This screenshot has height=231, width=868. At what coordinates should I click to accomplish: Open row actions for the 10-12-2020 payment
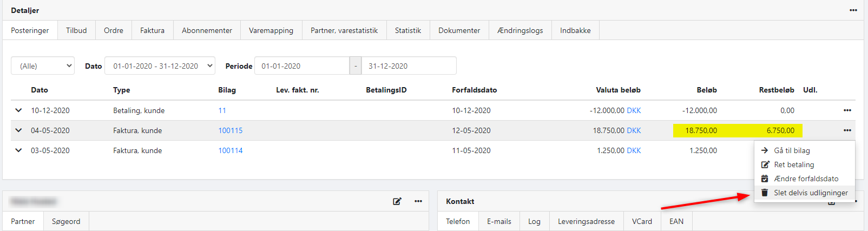pos(847,110)
